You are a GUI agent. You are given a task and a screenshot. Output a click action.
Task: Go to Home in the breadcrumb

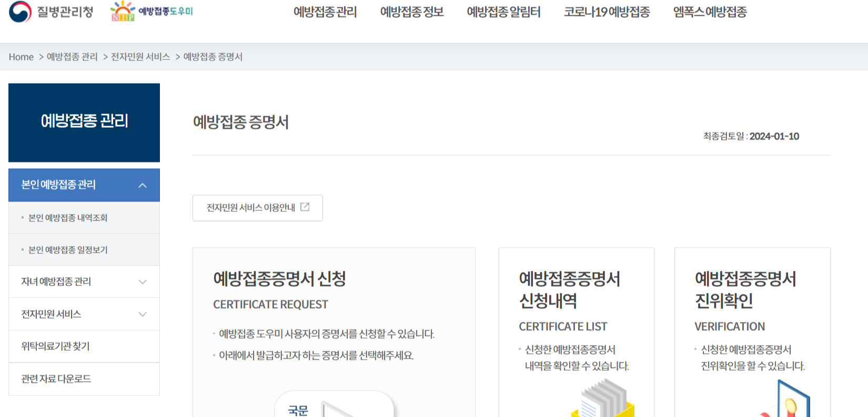[x=21, y=57]
